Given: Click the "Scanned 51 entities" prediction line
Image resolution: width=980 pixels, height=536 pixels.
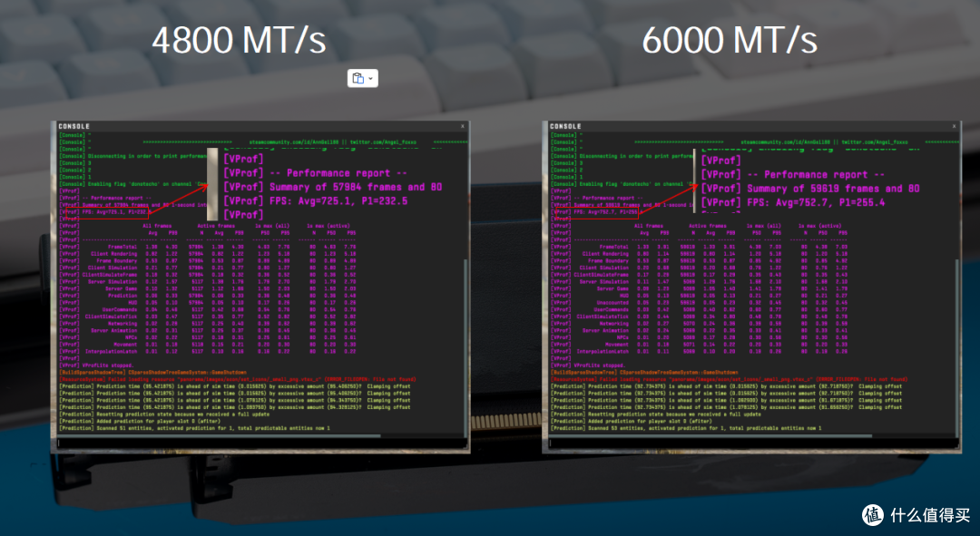Looking at the screenshot, I should (194, 428).
